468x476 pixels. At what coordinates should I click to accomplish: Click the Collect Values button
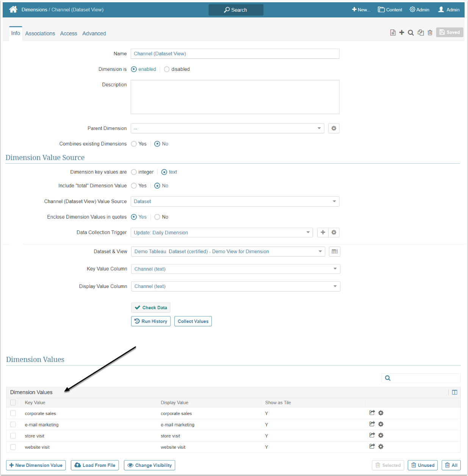click(193, 321)
